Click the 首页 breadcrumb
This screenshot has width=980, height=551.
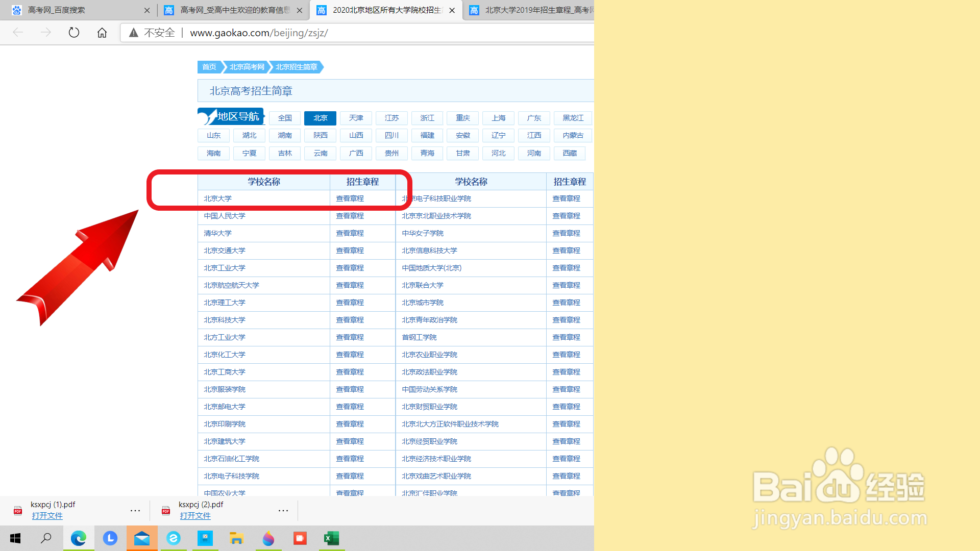[209, 67]
